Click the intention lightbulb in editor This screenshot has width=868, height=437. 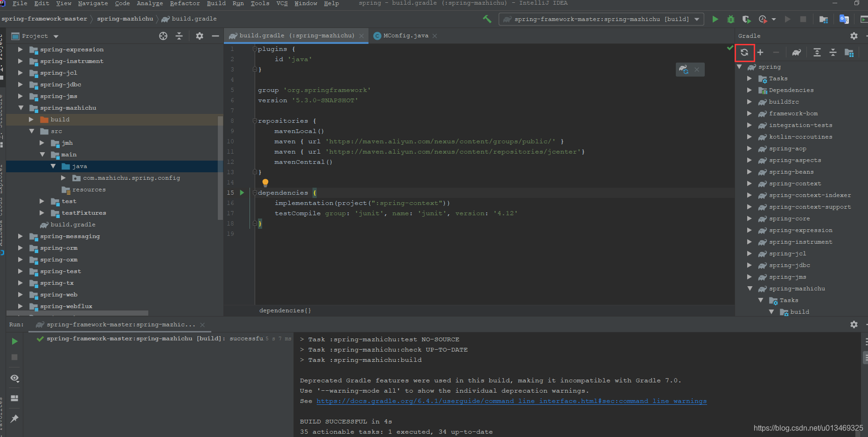point(265,183)
